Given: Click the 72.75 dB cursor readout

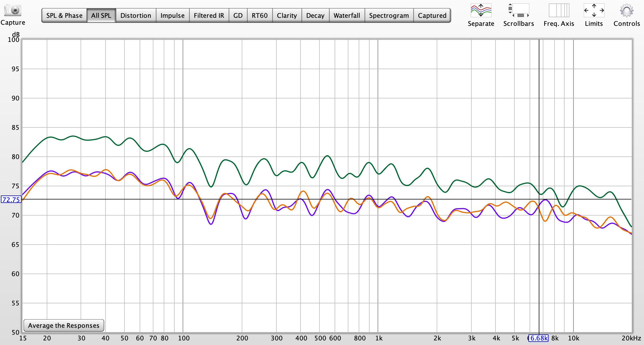Looking at the screenshot, I should point(11,199).
